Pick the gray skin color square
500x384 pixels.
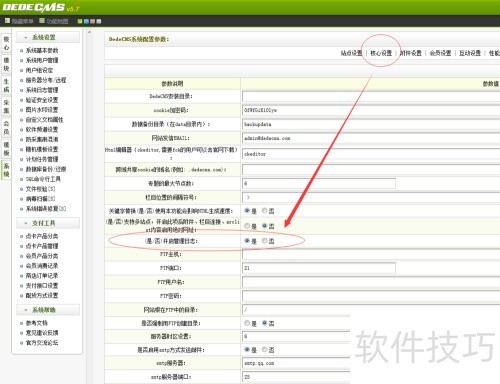(99, 21)
